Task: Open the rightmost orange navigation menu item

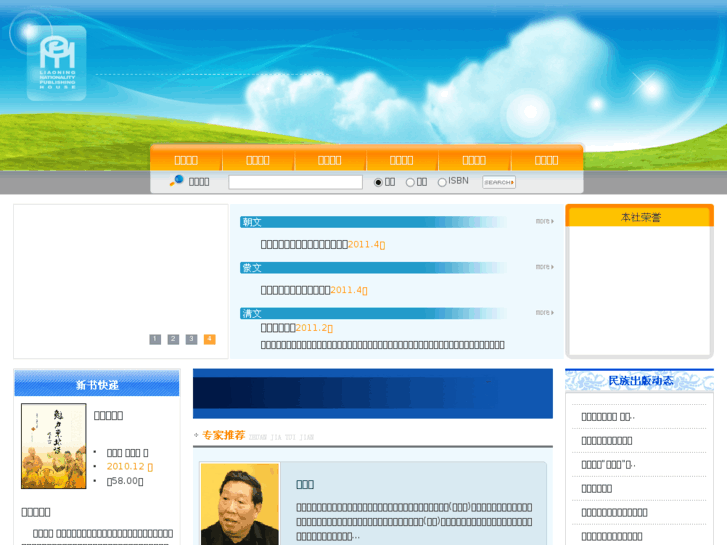Action: 546,160
